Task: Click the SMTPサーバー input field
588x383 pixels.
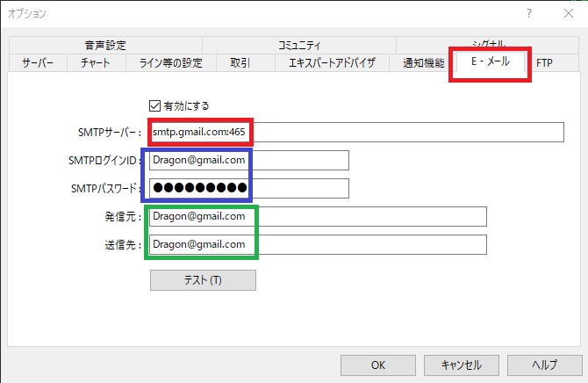Action: coord(356,132)
